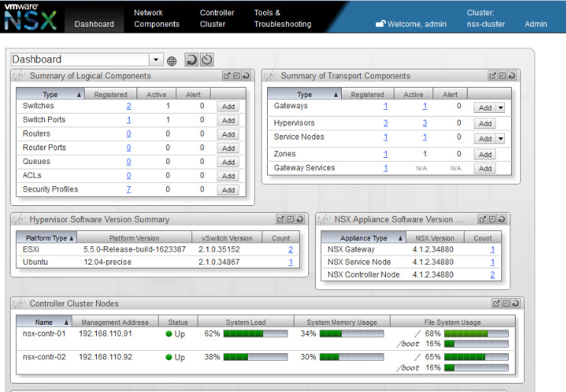Sort by Platform Type column header
Screen dimensions: 566x392
[x=47, y=238]
